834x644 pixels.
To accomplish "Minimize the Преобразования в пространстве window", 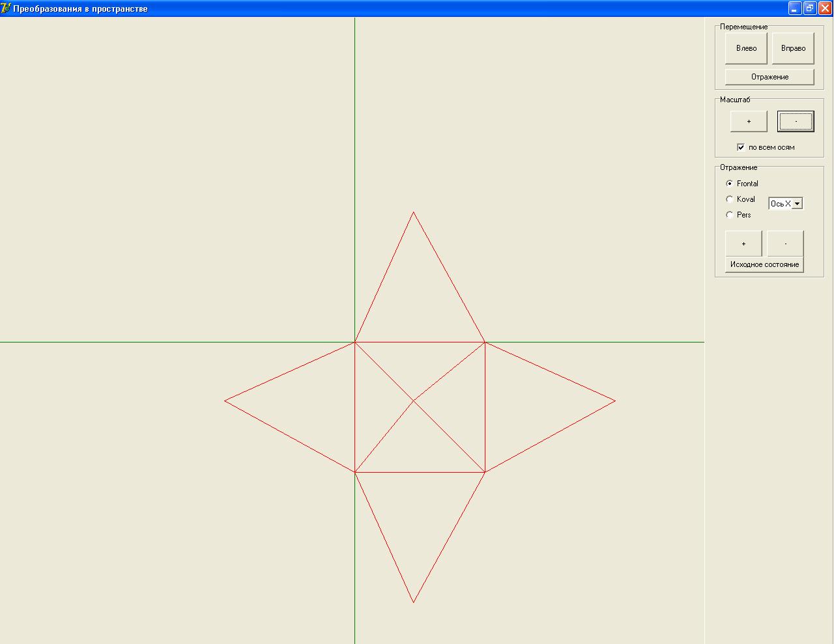I will pyautogui.click(x=794, y=8).
